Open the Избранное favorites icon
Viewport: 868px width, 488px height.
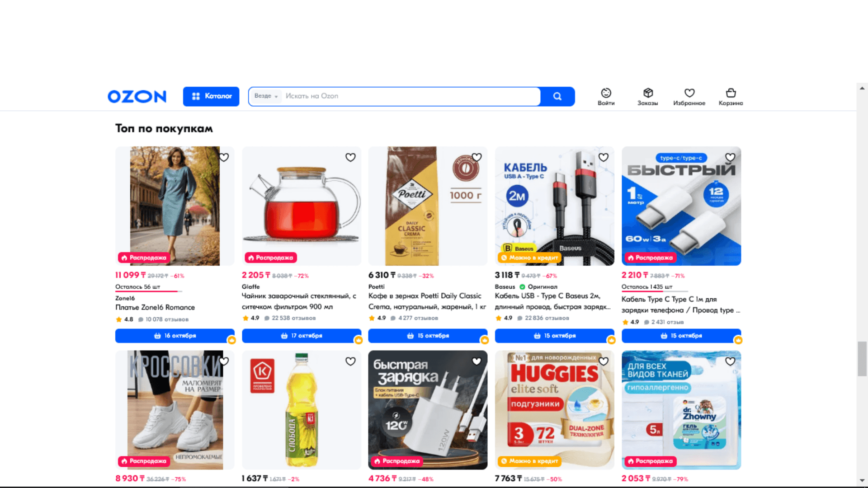(689, 97)
